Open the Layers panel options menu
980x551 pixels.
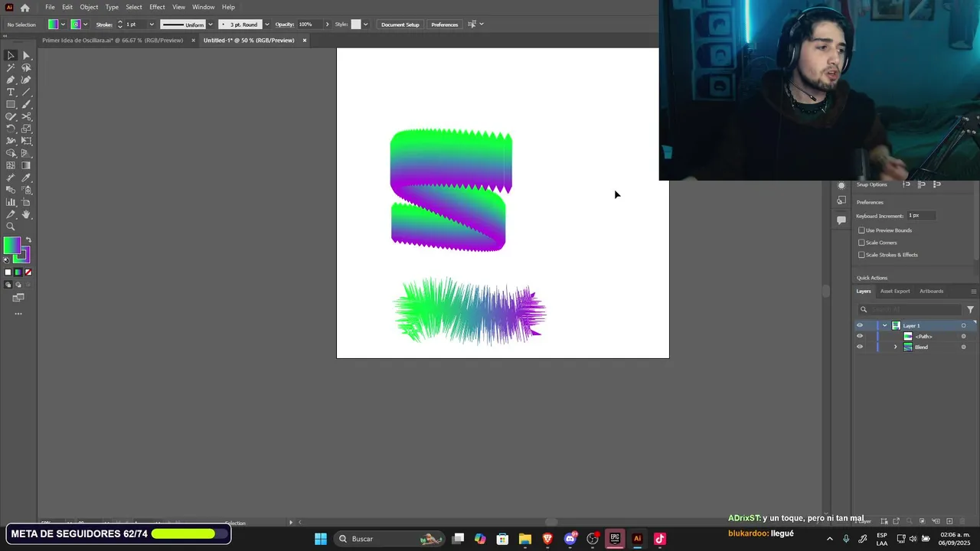pyautogui.click(x=973, y=291)
